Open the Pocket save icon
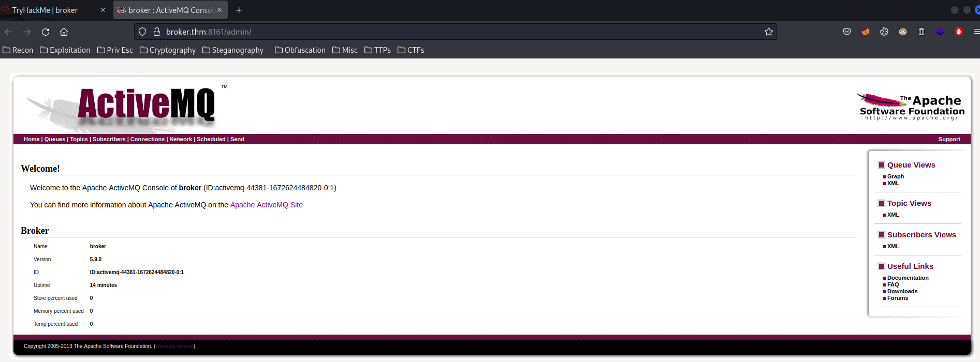The height and width of the screenshot is (362, 980). [847, 32]
